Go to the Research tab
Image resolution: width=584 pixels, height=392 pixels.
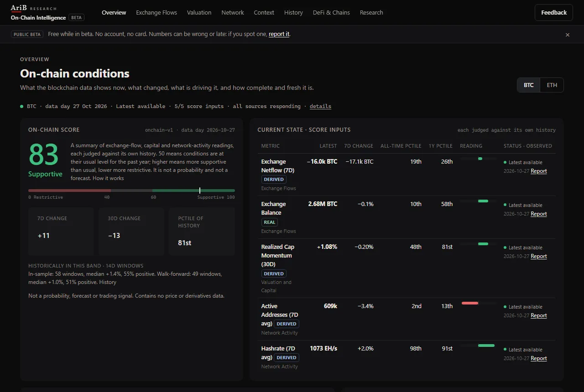tap(371, 13)
